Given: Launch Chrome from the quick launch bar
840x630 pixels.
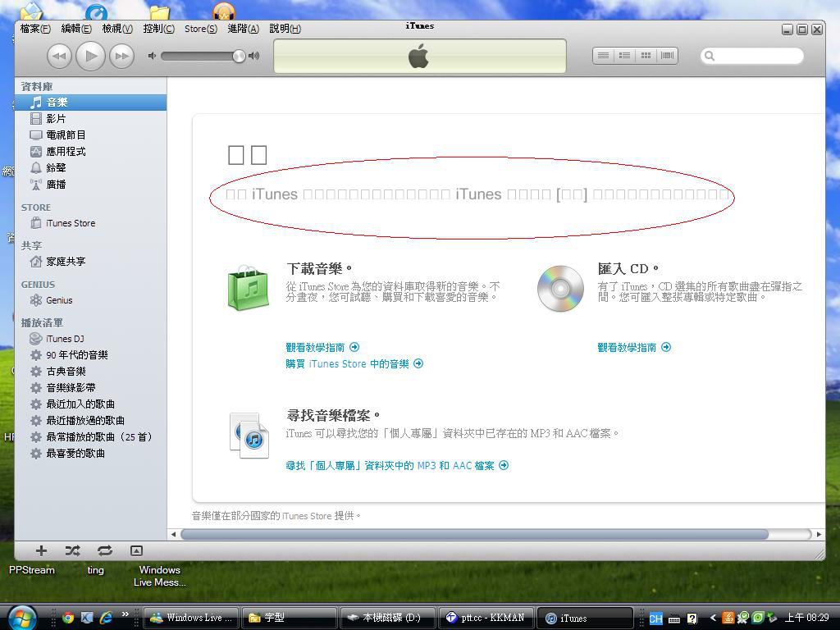Looking at the screenshot, I should 68,618.
